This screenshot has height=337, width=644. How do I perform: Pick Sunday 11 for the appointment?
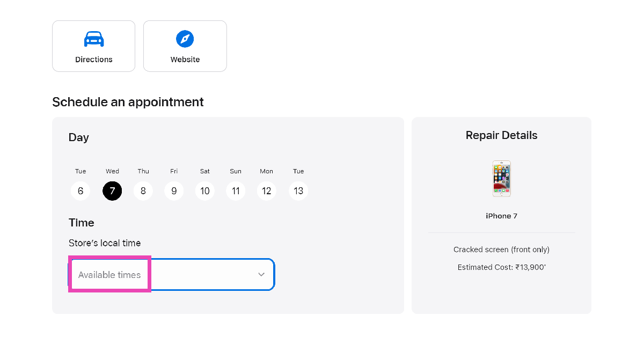[236, 191]
